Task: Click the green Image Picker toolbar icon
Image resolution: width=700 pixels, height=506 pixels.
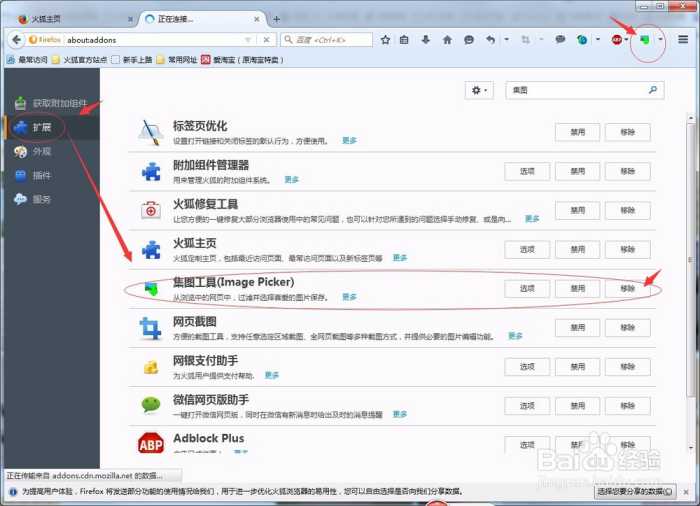Action: click(x=644, y=40)
